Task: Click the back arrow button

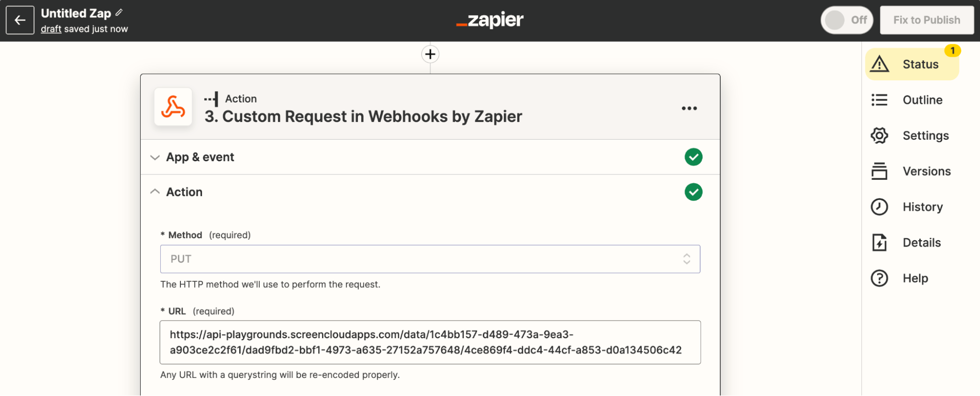Action: [20, 20]
